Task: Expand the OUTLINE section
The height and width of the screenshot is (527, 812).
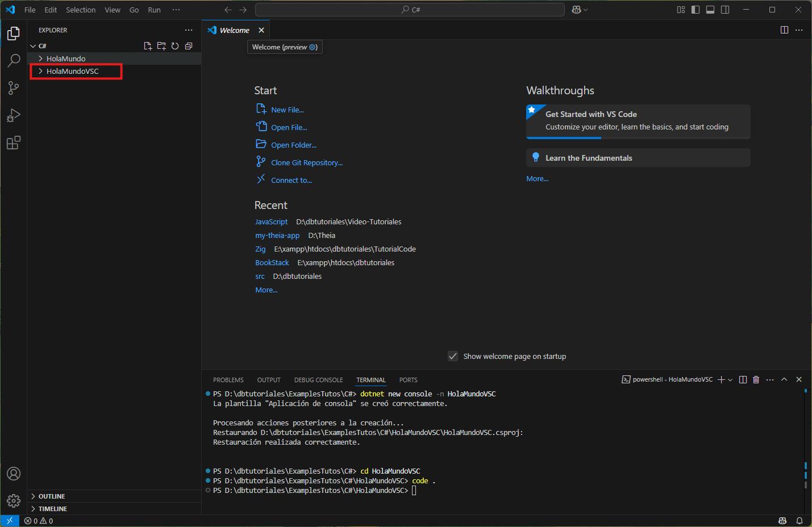Action: (x=114, y=496)
